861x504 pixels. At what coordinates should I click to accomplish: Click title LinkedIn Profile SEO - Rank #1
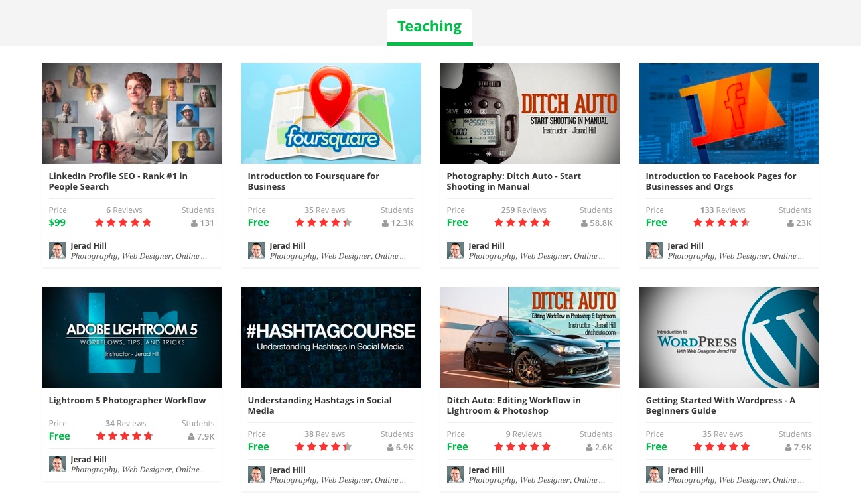pyautogui.click(x=118, y=181)
